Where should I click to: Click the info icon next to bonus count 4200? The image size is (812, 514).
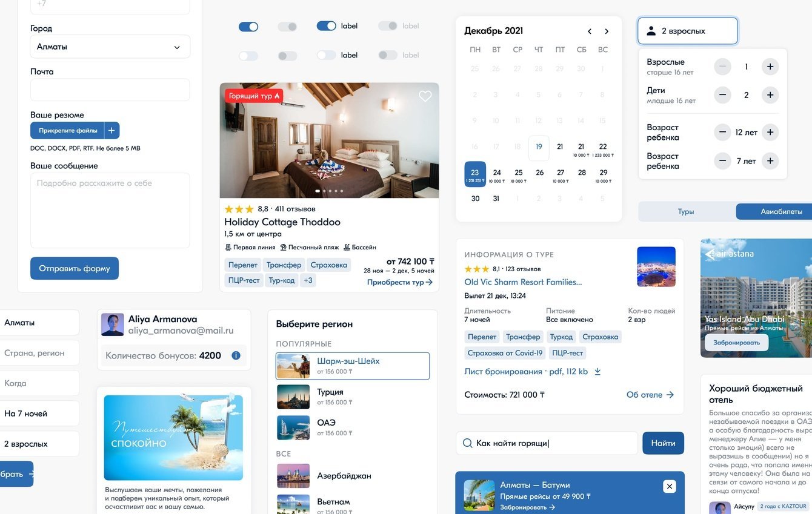(236, 356)
